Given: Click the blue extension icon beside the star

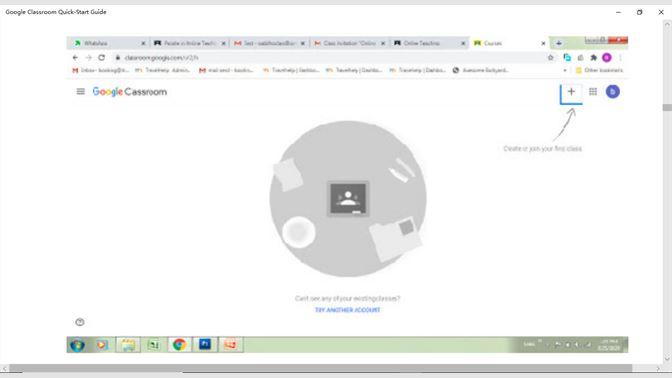Looking at the screenshot, I should click(x=567, y=57).
